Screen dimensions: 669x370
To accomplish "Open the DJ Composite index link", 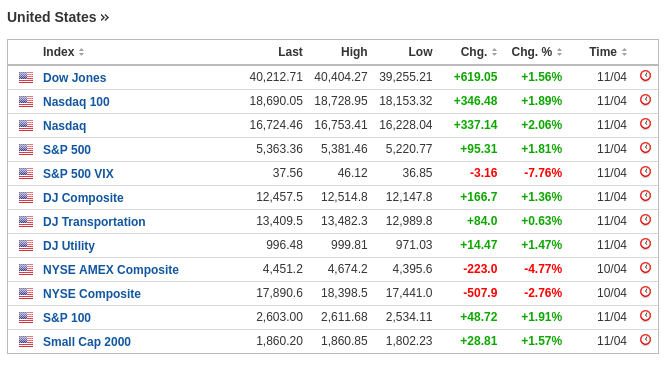I will pos(83,198).
